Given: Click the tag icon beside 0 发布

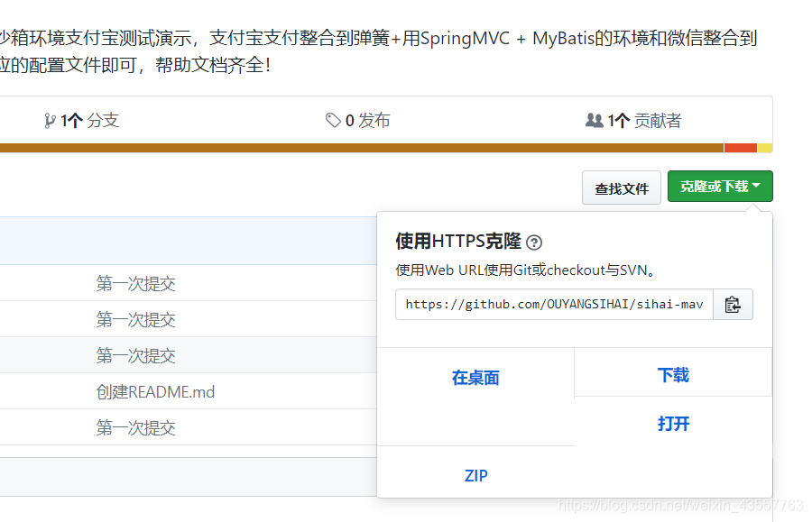Looking at the screenshot, I should [333, 121].
